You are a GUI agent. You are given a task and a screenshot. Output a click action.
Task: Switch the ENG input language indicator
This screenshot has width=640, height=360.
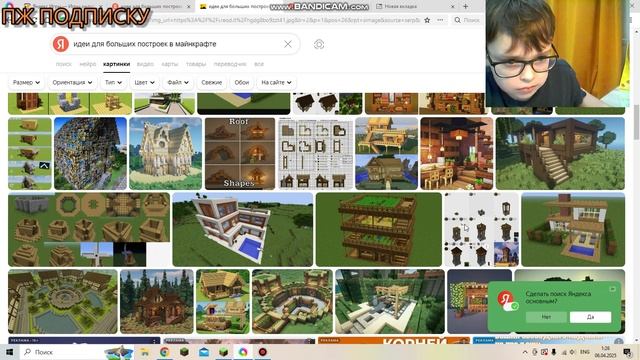click(x=584, y=352)
